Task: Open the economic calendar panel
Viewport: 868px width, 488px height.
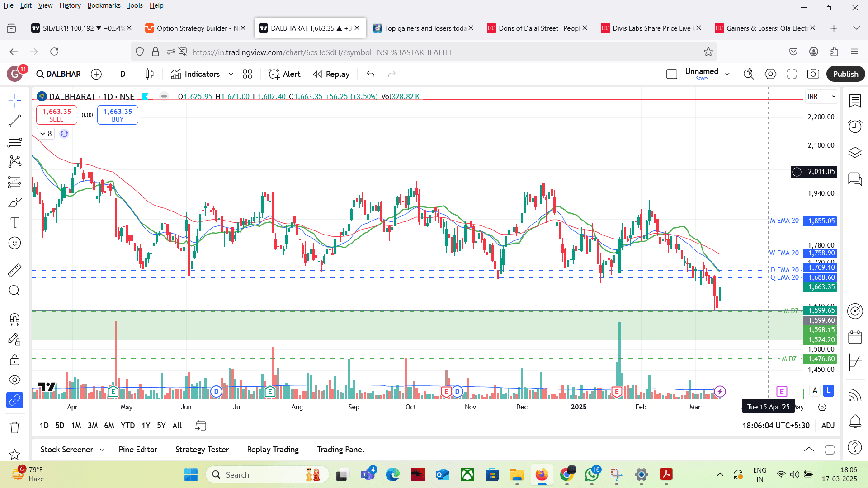Action: (855, 337)
